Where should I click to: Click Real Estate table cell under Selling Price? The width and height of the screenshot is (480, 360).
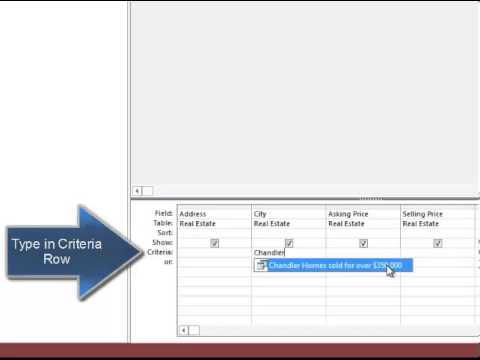(x=438, y=224)
